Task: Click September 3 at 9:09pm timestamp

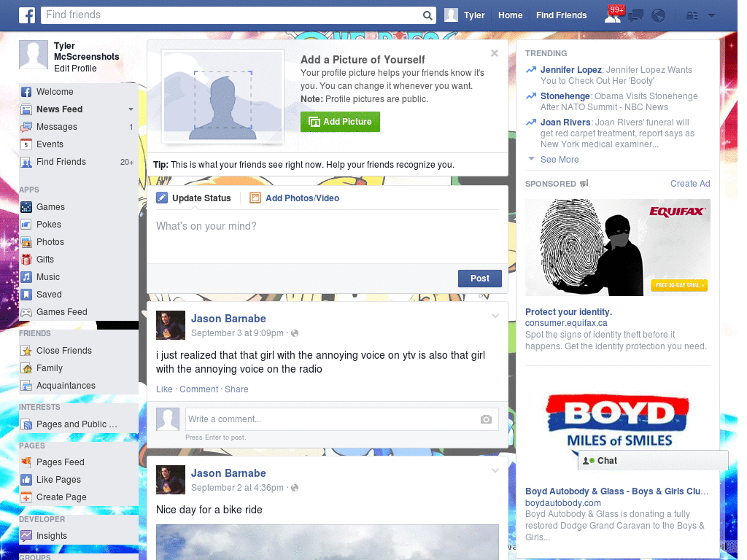Action: point(237,333)
